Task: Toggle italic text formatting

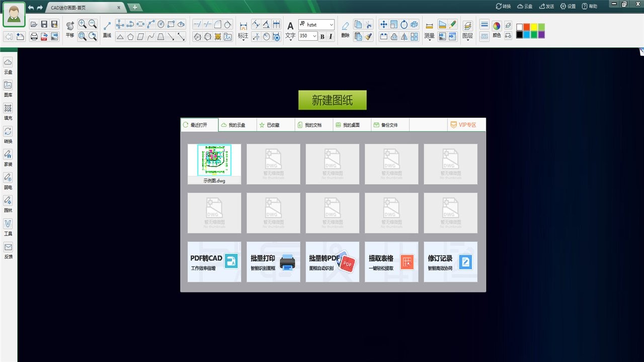Action: click(331, 36)
